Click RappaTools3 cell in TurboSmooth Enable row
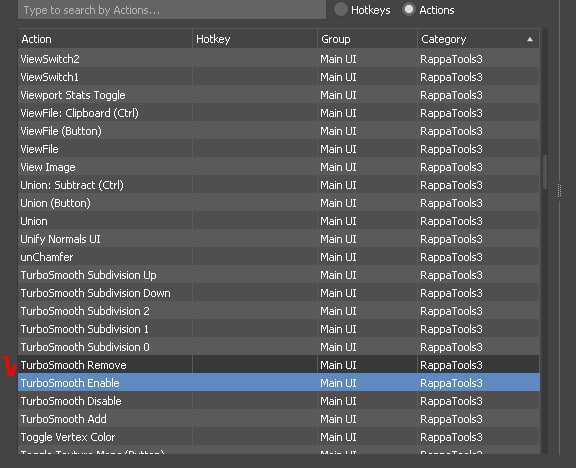 coord(479,383)
